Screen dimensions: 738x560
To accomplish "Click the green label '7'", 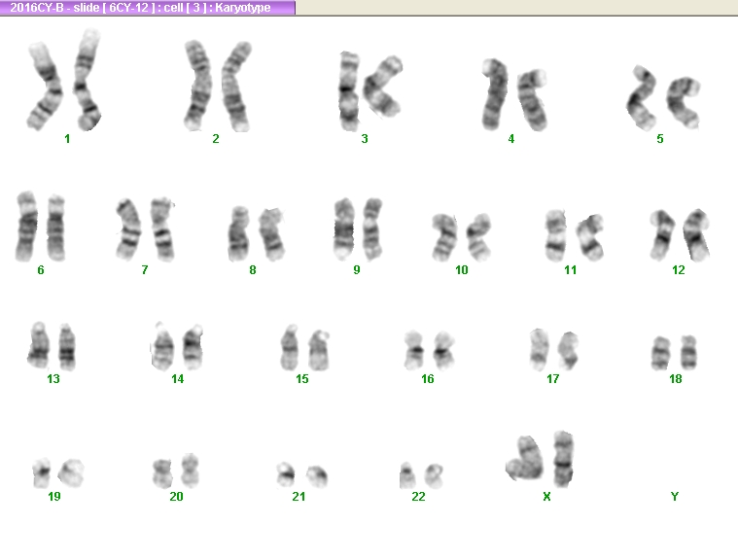I will coord(145,270).
